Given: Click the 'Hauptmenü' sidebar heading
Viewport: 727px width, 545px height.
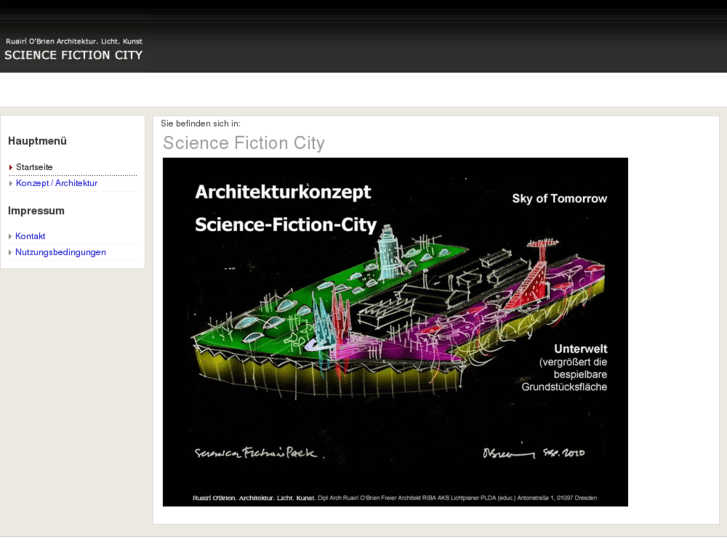Looking at the screenshot, I should pyautogui.click(x=38, y=141).
